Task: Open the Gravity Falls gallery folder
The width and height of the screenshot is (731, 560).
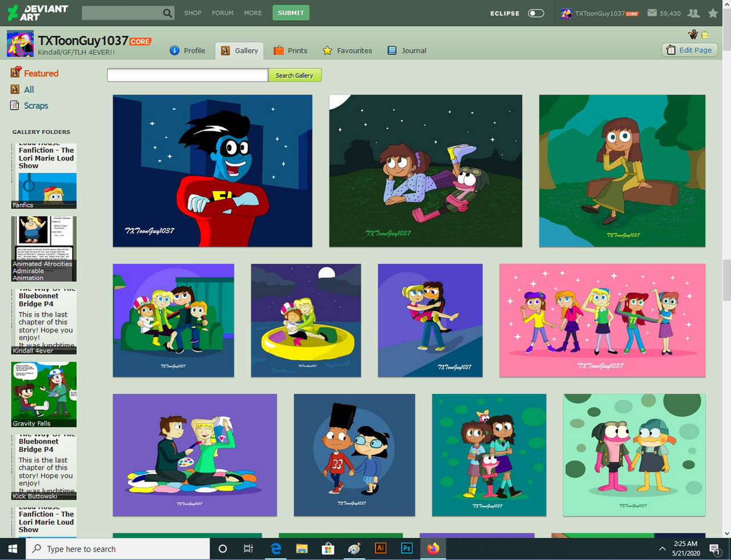Action: (x=44, y=394)
